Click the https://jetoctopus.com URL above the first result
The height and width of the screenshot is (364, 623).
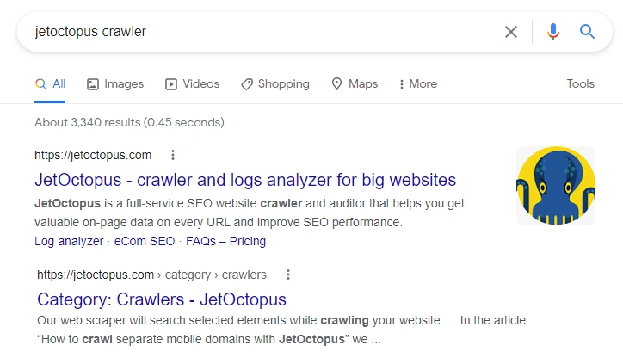93,155
